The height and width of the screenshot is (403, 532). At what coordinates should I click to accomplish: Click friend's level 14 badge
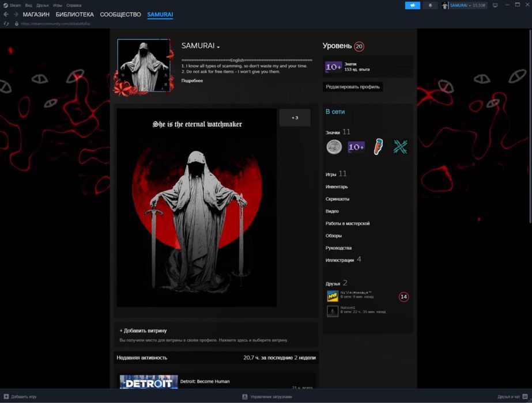(403, 297)
